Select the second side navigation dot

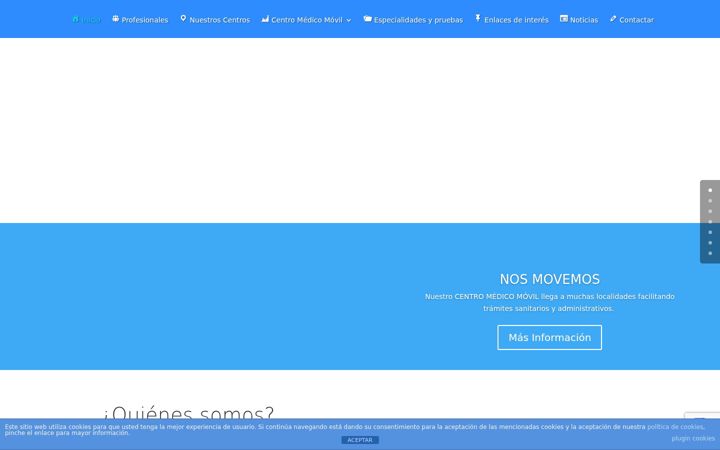click(710, 201)
